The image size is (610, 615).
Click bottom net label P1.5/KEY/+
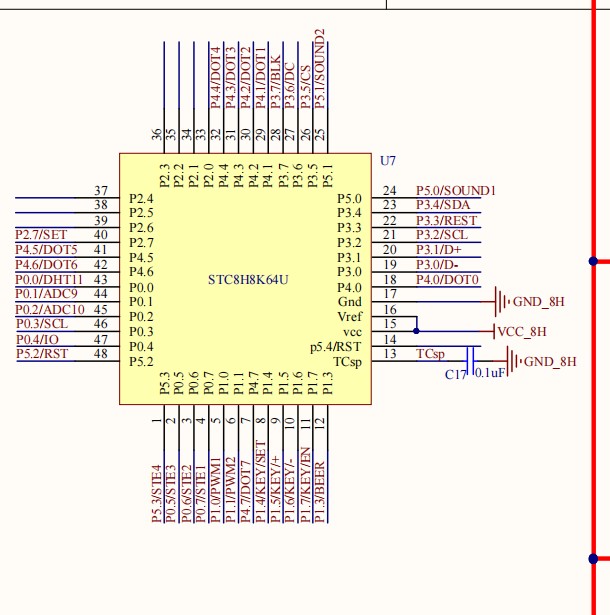tap(275, 489)
